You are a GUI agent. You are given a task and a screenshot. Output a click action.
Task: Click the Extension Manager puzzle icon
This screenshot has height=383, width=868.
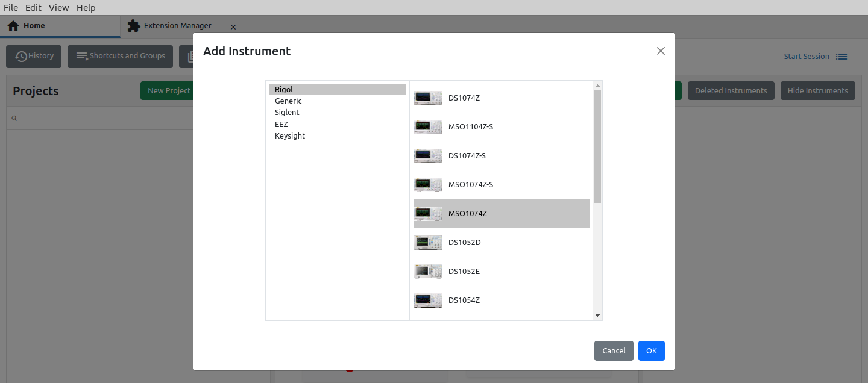[x=134, y=26]
